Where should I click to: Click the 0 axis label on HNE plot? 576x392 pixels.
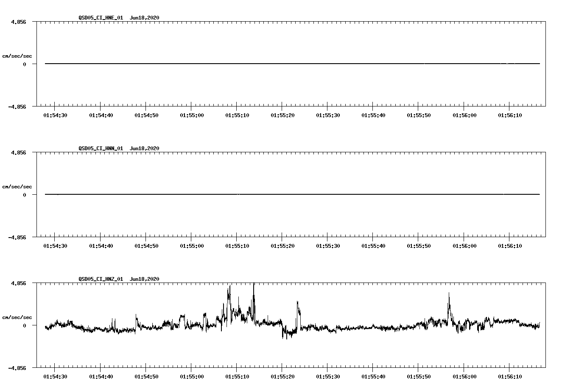click(25, 64)
